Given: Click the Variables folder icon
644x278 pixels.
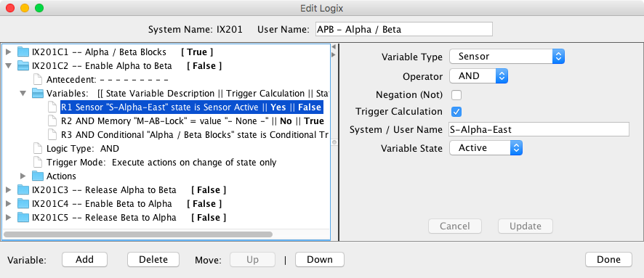Looking at the screenshot, I should click(x=38, y=94).
